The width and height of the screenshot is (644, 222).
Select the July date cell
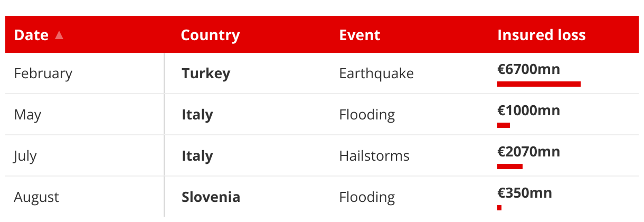pos(25,156)
